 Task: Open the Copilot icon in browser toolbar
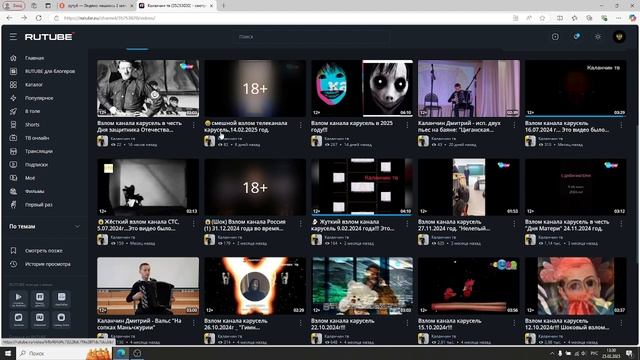point(632,18)
